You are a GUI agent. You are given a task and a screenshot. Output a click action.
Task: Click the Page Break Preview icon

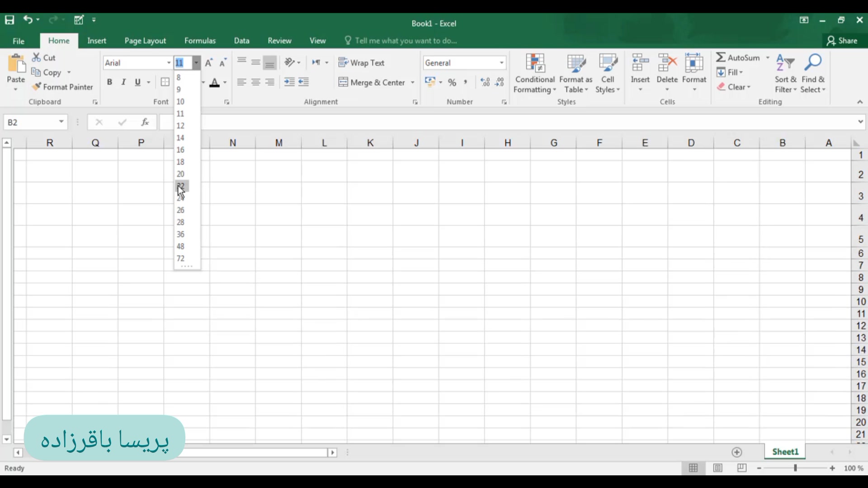click(x=742, y=468)
